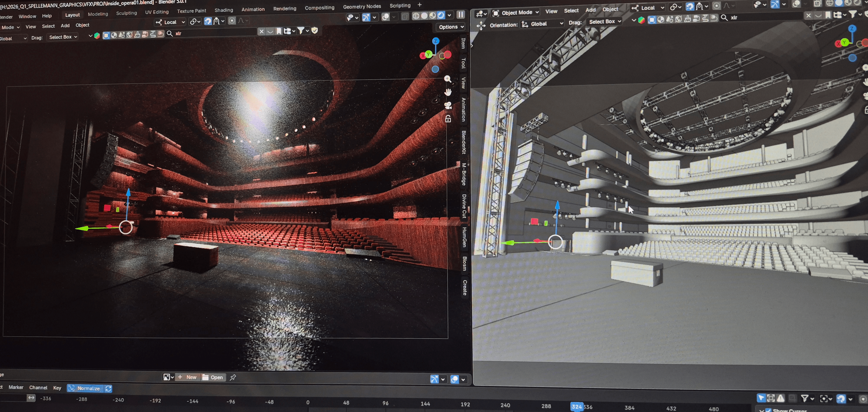Switch to the Shading workspace tab
This screenshot has width=868, height=412.
(x=224, y=10)
